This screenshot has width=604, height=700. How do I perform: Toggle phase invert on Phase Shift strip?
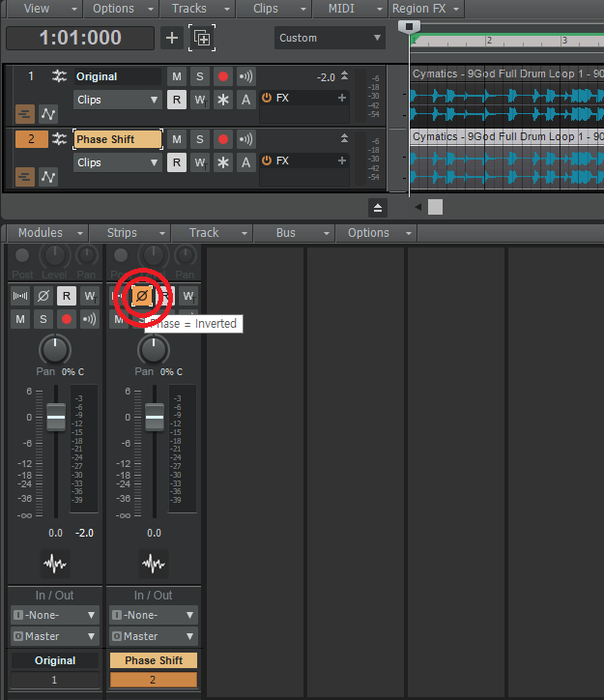click(x=141, y=296)
